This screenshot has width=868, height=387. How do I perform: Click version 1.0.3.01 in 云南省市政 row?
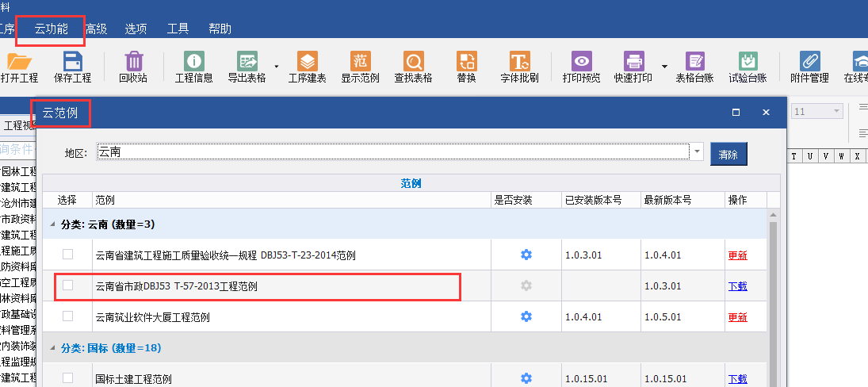click(x=663, y=286)
